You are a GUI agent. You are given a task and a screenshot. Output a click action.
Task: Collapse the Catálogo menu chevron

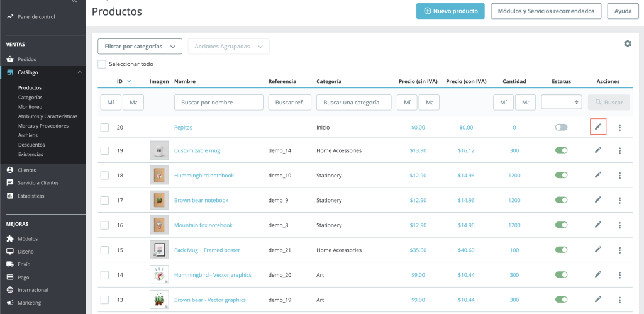79,72
